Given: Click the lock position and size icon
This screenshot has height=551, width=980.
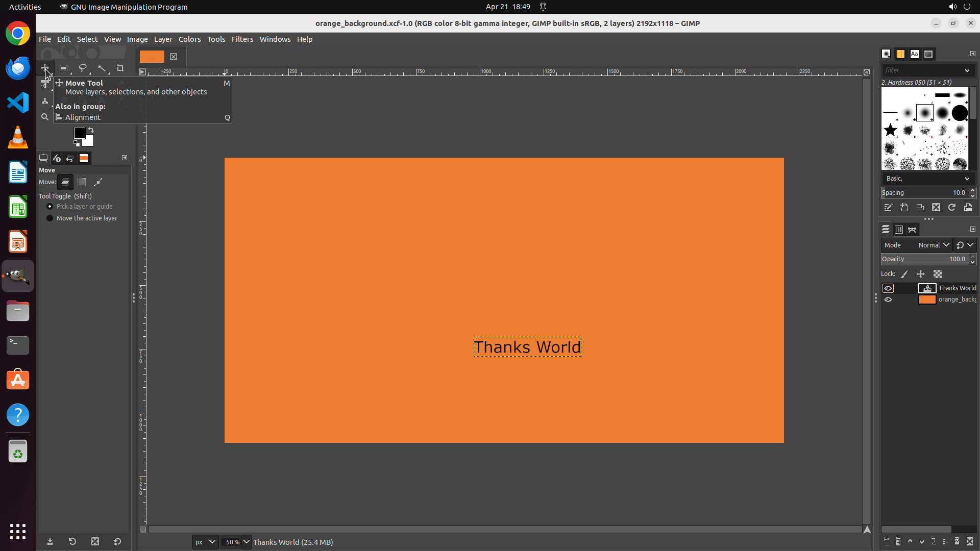Looking at the screenshot, I should click(921, 274).
